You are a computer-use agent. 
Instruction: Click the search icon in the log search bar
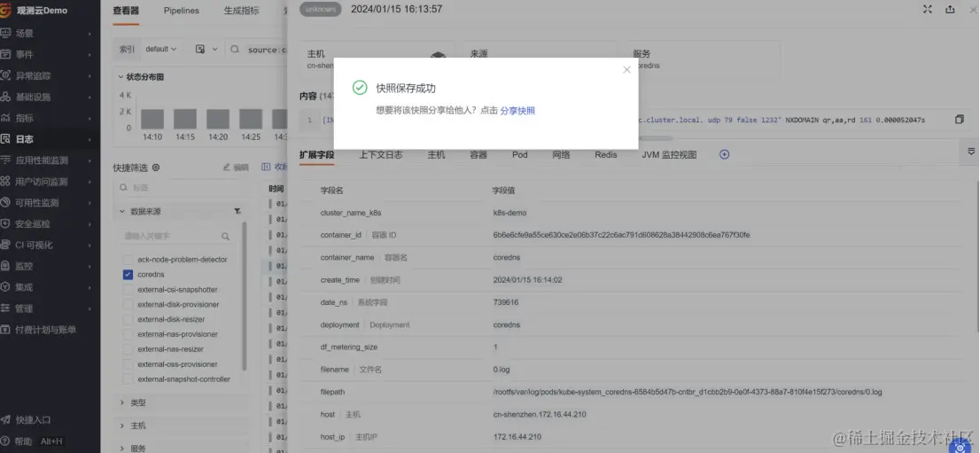(235, 50)
